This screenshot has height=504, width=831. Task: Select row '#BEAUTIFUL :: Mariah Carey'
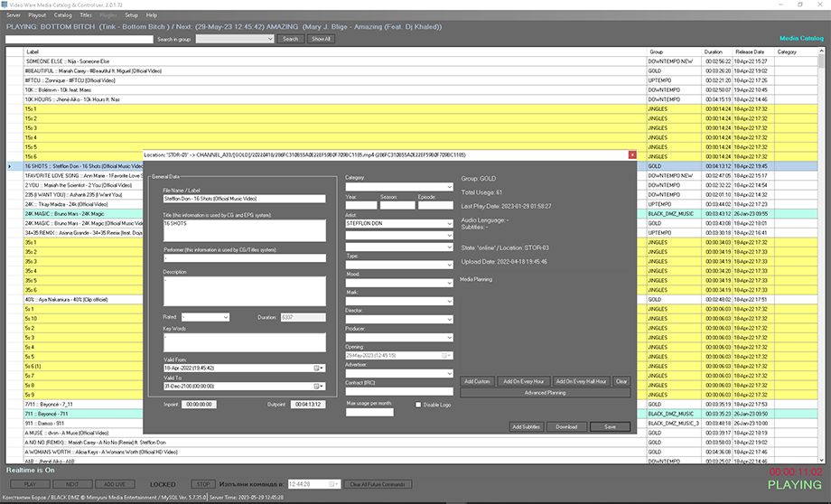click(x=412, y=71)
